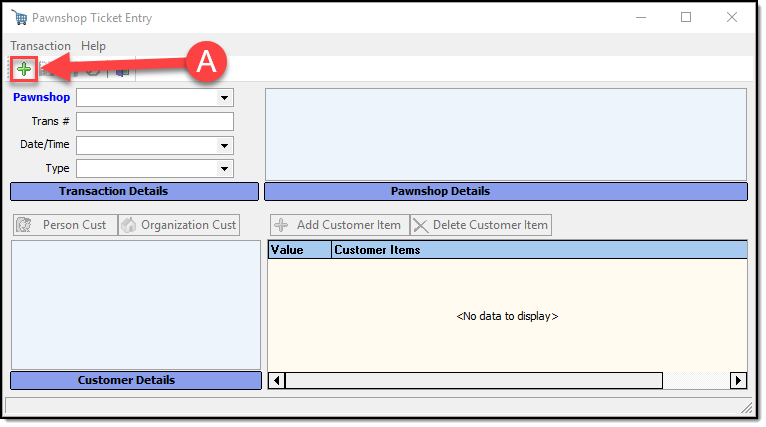Click the horizontal scrollbar thumb under customer items
Viewport: 766px width, 427px height.
473,380
